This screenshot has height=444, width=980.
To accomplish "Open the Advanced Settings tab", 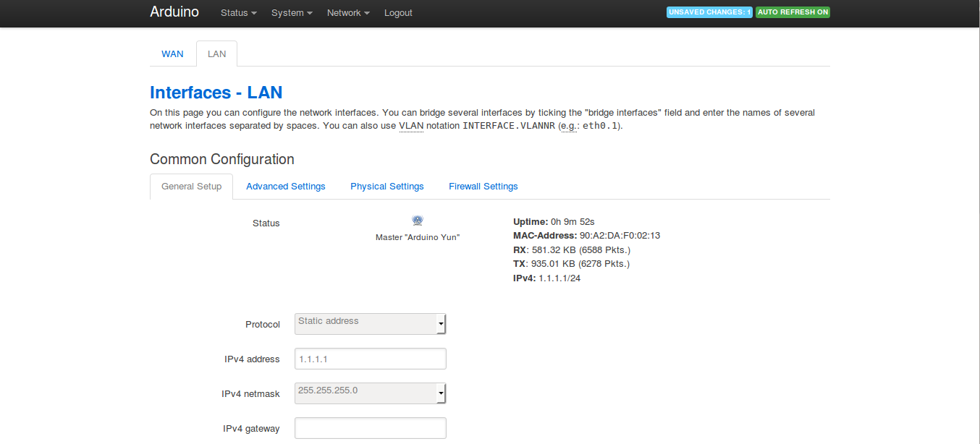I will (x=286, y=186).
